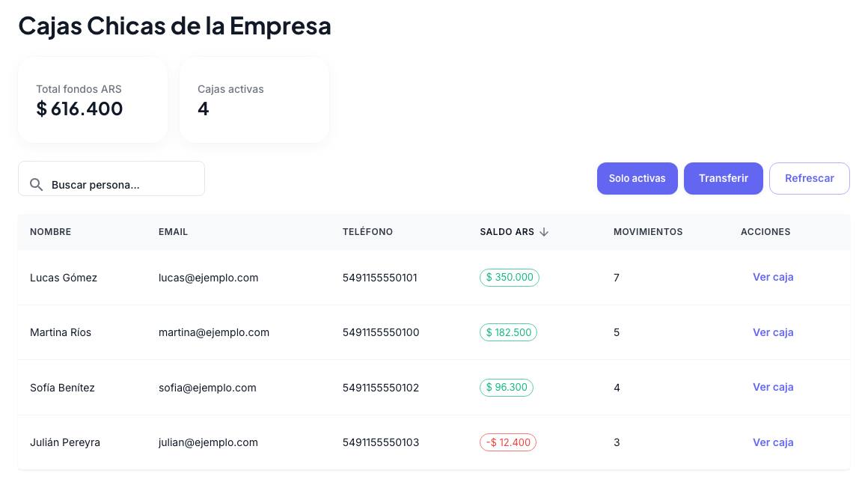Click the sort arrow next to Saldo ARS
The image size is (868, 479).
pos(544,232)
